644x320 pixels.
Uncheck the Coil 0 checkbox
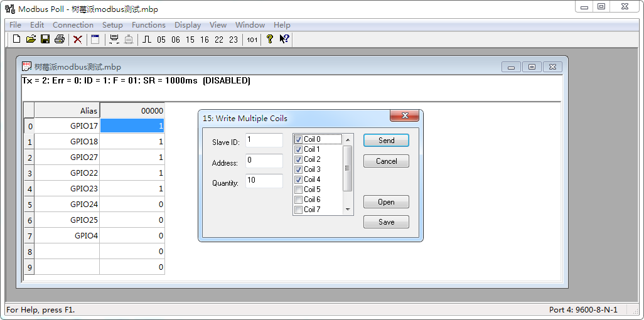299,140
